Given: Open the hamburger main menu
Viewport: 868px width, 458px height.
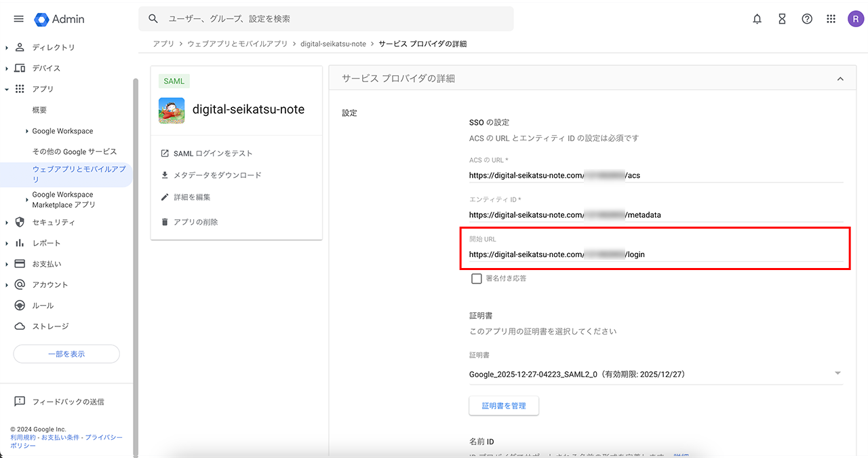Looking at the screenshot, I should pos(18,19).
